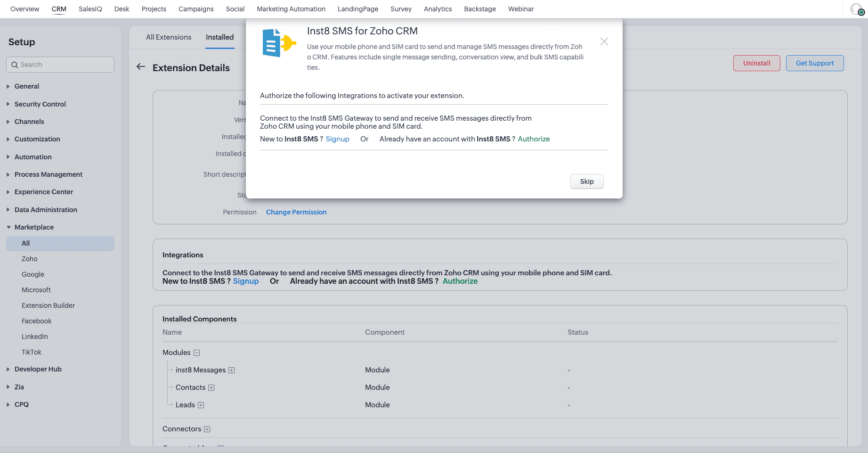Expand the Connectors section
The height and width of the screenshot is (453, 868).
[x=207, y=429]
